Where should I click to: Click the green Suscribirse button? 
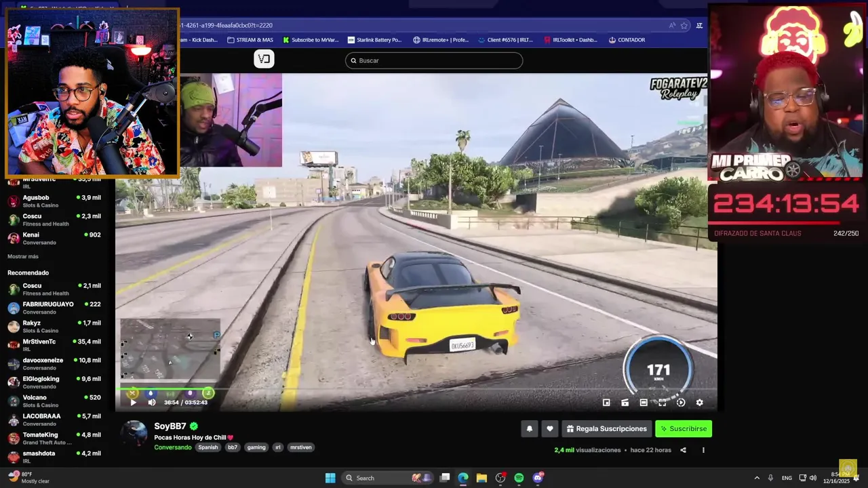click(684, 428)
